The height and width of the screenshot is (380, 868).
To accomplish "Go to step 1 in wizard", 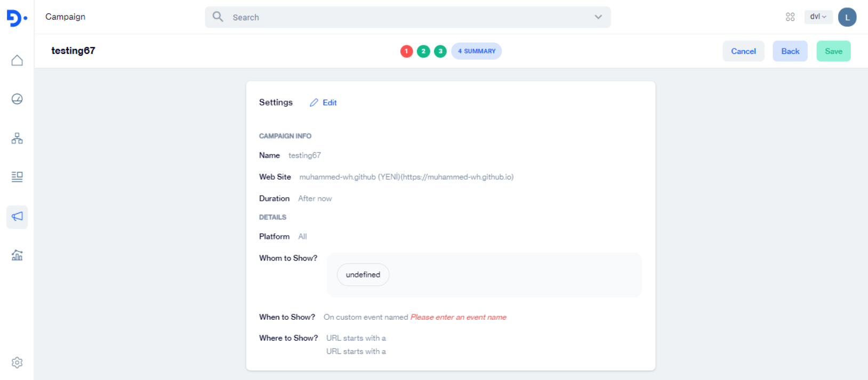I will [406, 51].
